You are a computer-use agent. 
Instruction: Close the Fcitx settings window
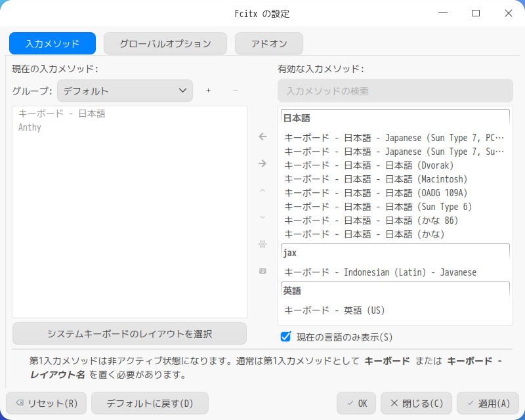[x=508, y=13]
